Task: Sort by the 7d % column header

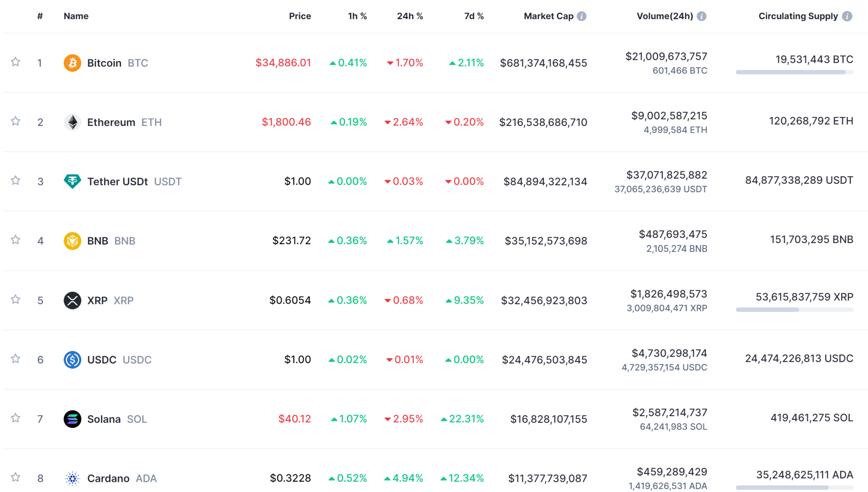Action: [x=473, y=16]
